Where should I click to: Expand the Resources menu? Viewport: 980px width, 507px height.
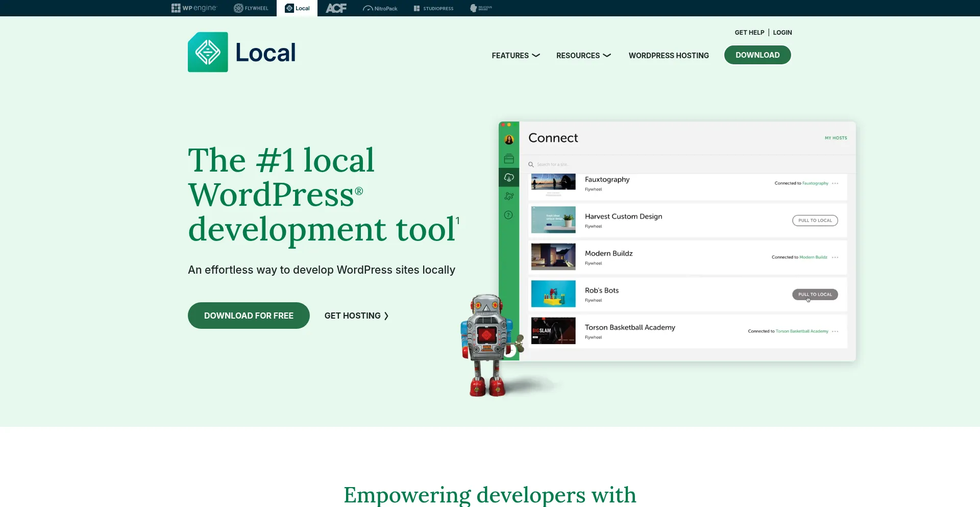point(583,55)
